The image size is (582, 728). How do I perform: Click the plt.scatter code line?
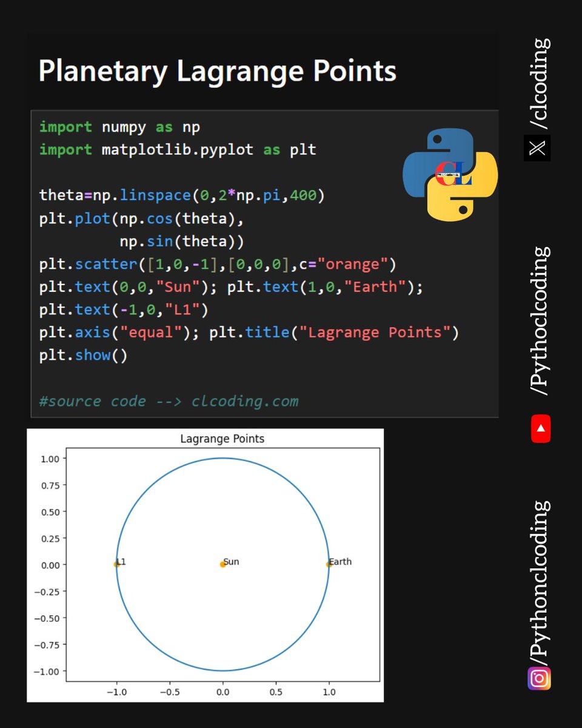pyautogui.click(x=218, y=265)
